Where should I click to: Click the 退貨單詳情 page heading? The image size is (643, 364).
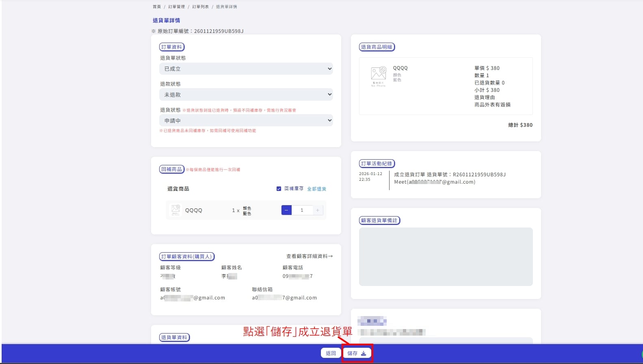pyautogui.click(x=166, y=20)
